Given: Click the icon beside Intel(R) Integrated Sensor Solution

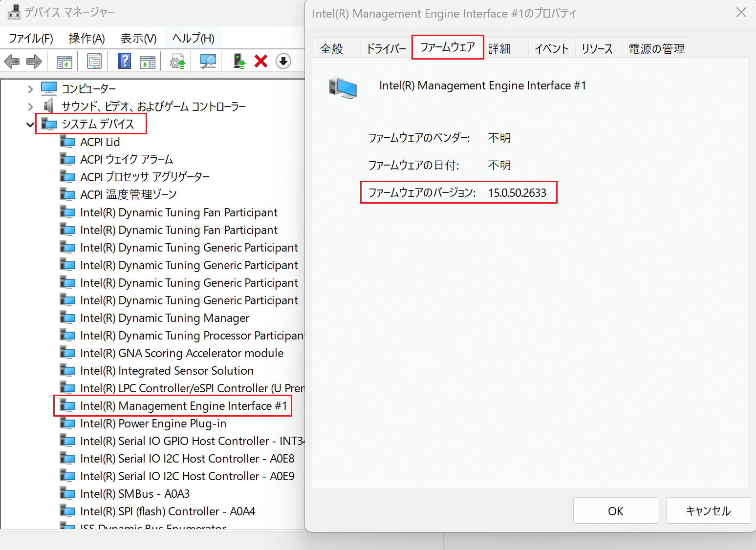Looking at the screenshot, I should coord(67,370).
